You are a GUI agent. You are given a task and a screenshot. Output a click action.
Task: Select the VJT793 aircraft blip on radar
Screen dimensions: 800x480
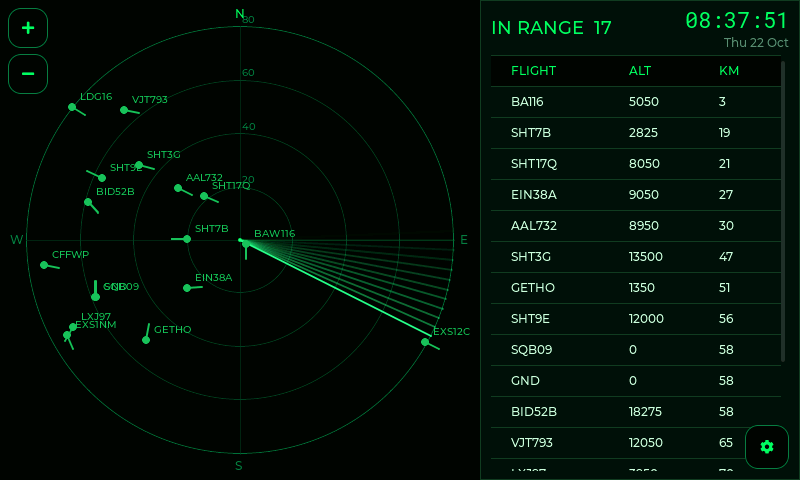click(124, 110)
